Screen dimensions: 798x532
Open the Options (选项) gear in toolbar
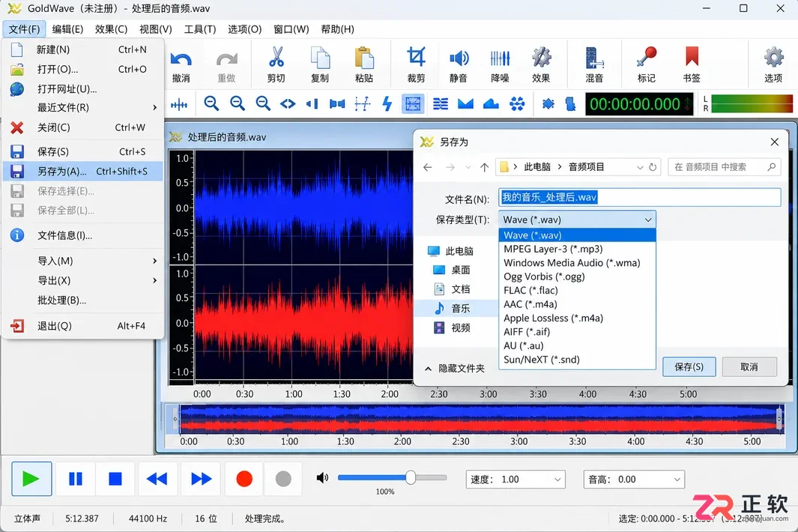pyautogui.click(x=773, y=64)
